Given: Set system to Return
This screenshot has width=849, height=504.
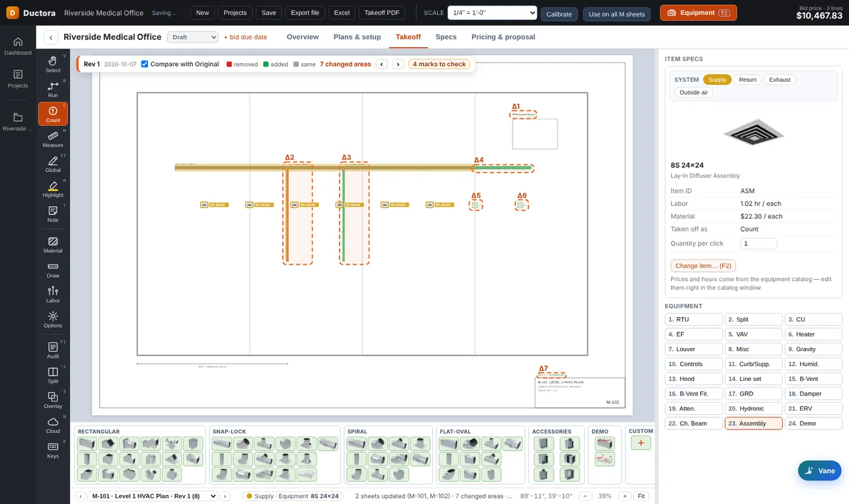Looking at the screenshot, I should [x=747, y=79].
